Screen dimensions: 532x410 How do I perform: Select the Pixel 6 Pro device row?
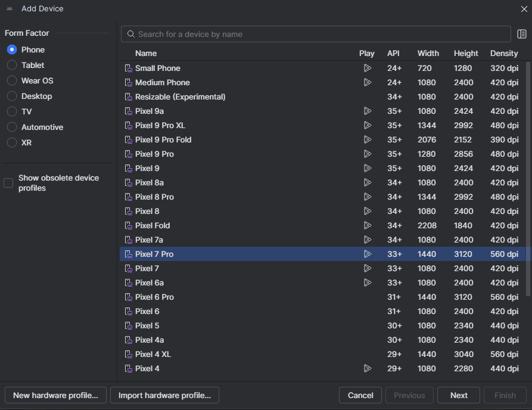click(x=238, y=297)
